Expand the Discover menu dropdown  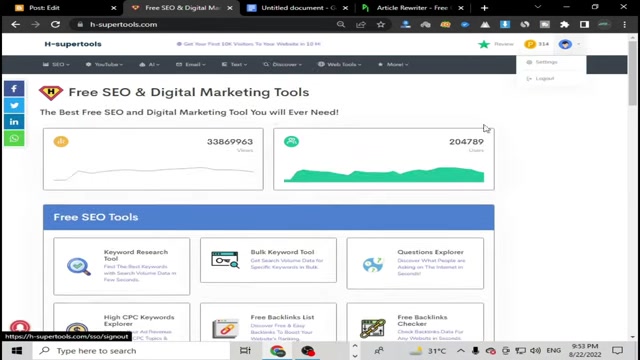[282, 64]
